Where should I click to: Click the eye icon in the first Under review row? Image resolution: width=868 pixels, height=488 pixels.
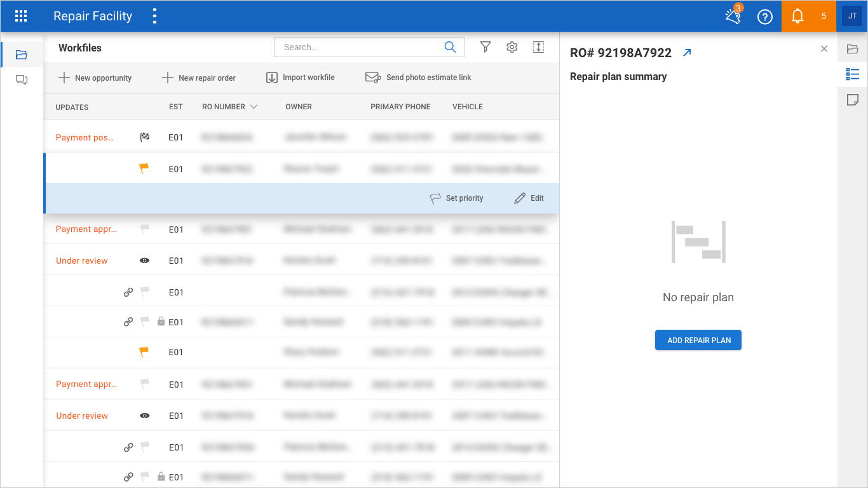(145, 261)
